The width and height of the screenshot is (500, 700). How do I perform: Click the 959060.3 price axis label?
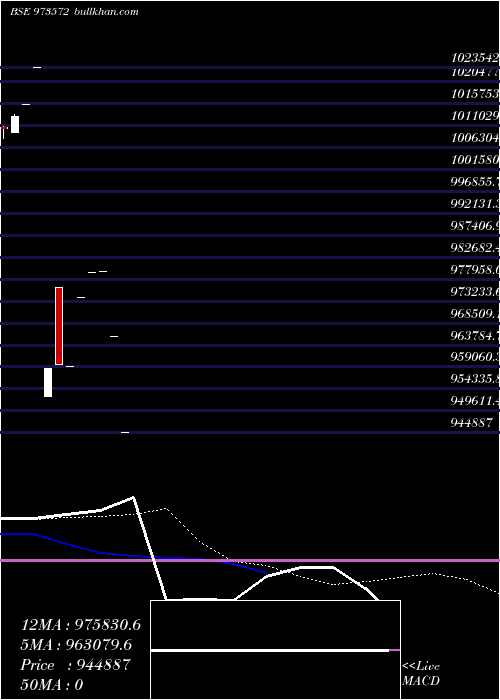[x=475, y=357]
